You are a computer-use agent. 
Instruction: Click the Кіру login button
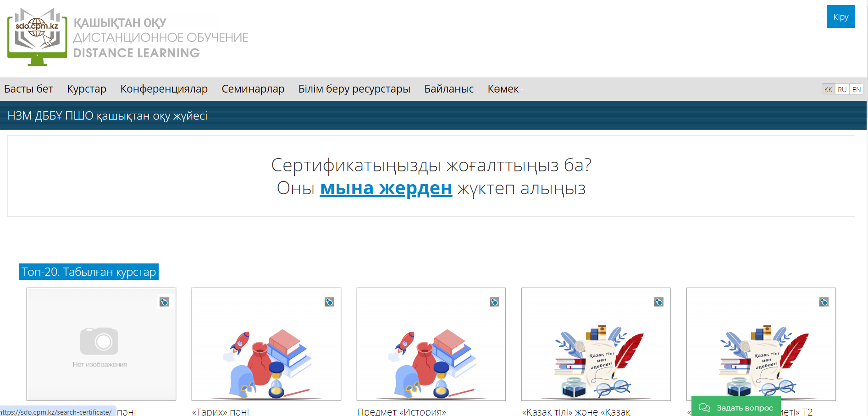point(840,16)
